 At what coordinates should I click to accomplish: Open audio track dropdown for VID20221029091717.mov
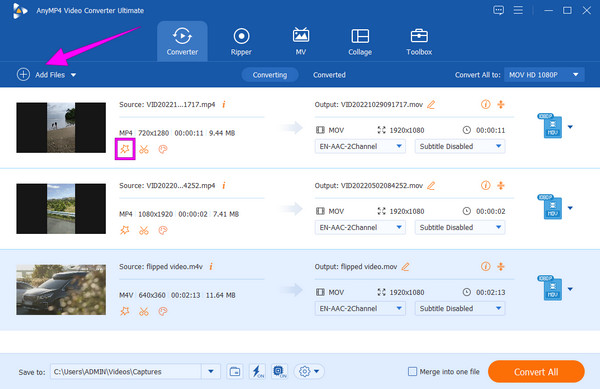click(360, 146)
